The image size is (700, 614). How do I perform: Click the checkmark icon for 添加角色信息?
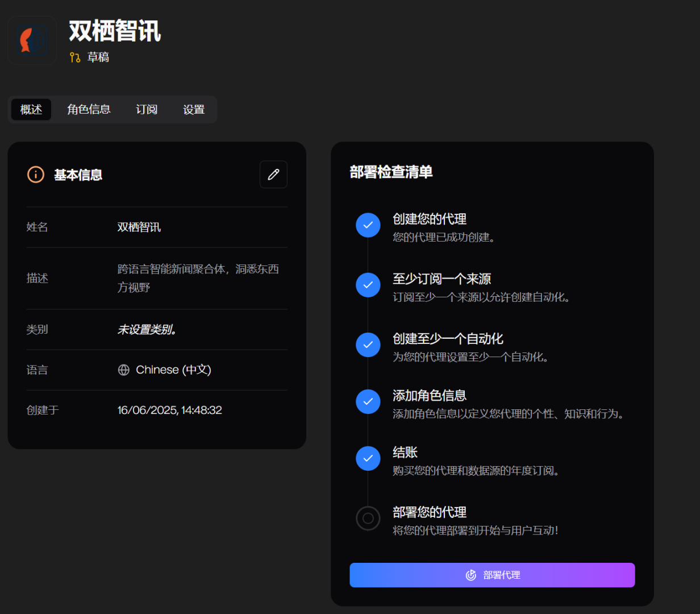(x=368, y=401)
